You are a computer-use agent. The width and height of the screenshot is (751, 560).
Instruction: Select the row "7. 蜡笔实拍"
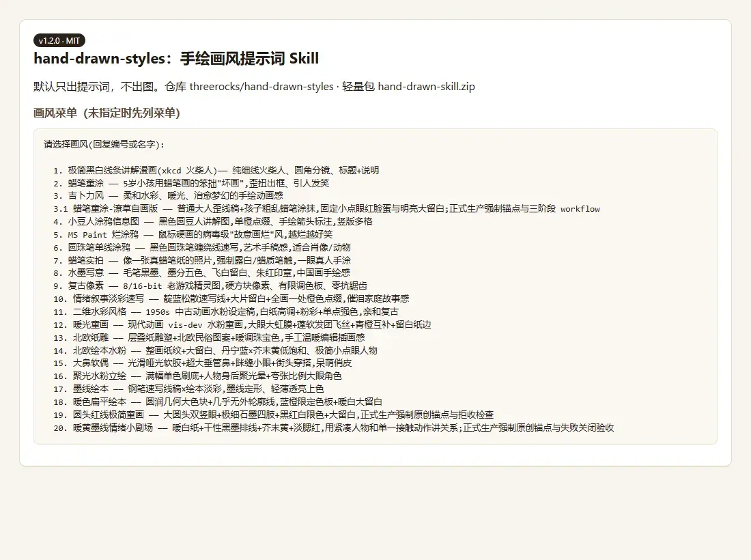click(202, 261)
